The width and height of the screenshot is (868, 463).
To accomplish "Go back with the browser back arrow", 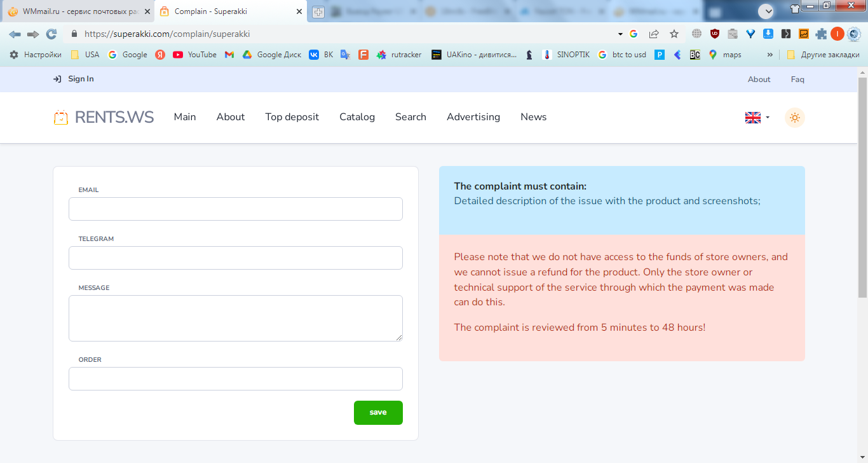I will tap(15, 34).
